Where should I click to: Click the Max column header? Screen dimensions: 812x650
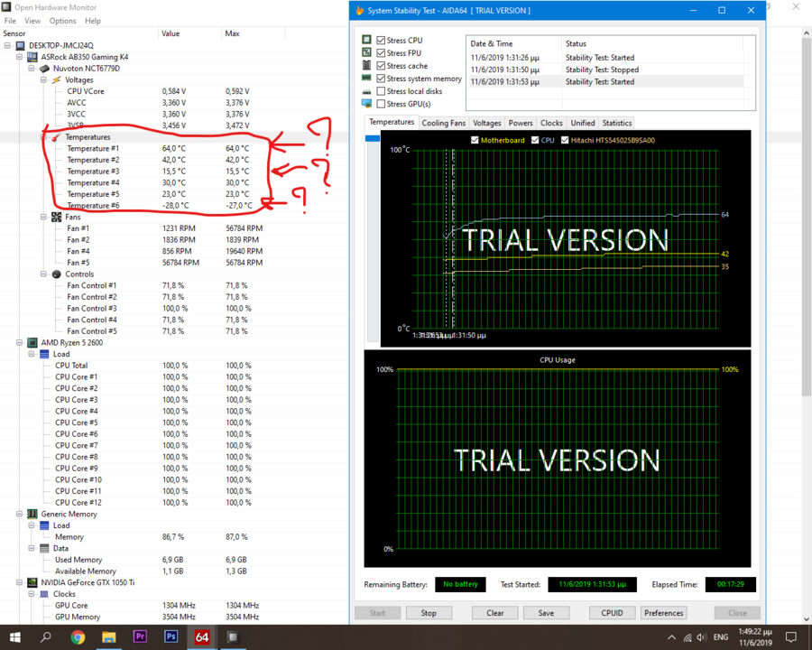click(x=254, y=33)
